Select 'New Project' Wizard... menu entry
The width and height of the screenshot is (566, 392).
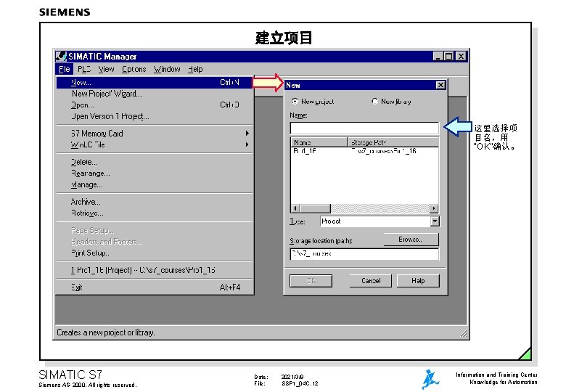155,94
